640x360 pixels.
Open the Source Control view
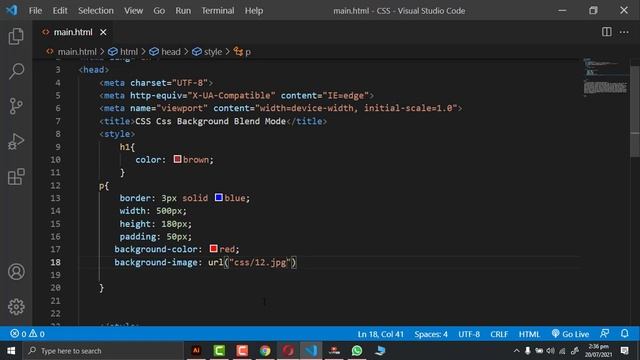[x=16, y=106]
